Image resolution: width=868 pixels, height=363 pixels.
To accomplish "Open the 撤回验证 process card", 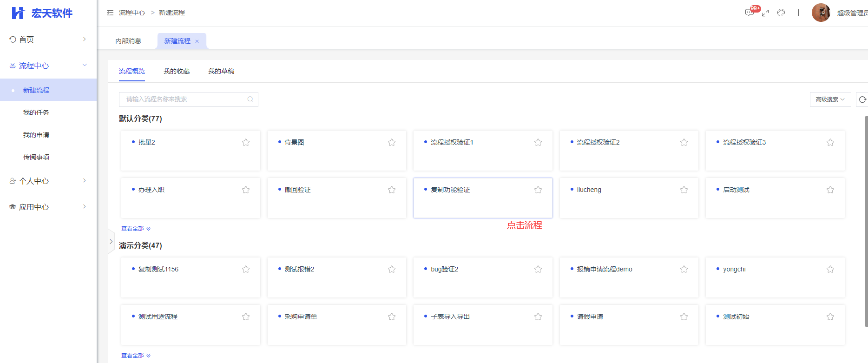I will pyautogui.click(x=337, y=198).
